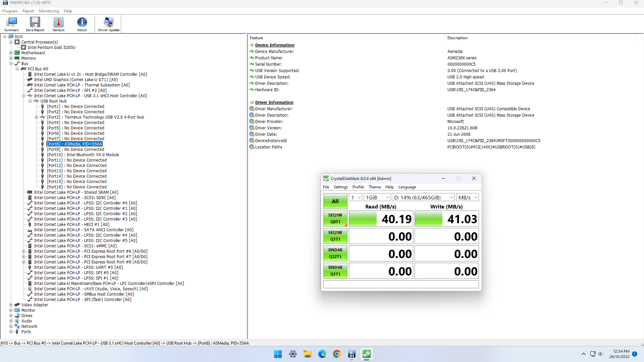Open the Summary toolbar icon

(x=11, y=24)
